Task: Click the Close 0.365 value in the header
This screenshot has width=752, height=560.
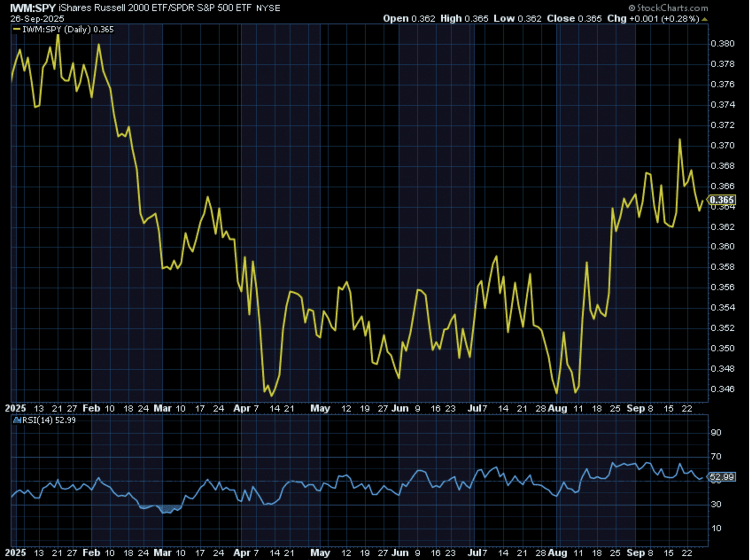Action: coord(574,19)
